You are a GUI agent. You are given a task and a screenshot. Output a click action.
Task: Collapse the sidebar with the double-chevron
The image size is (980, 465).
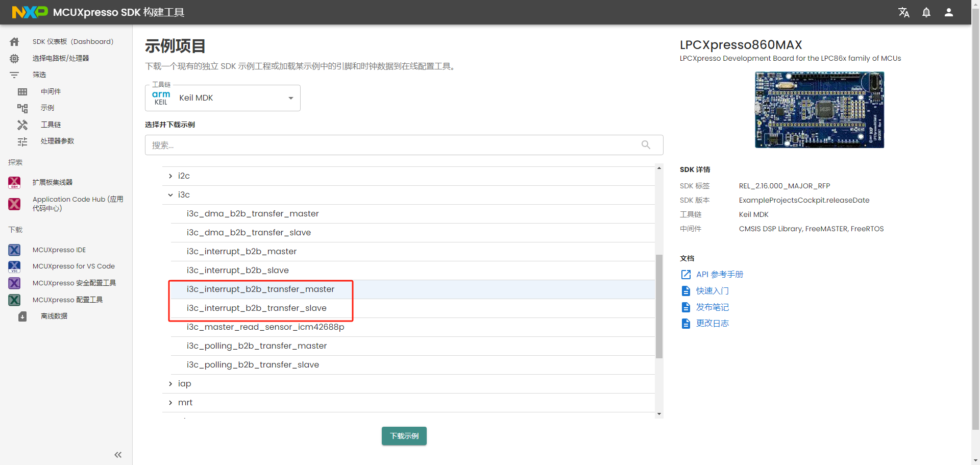pyautogui.click(x=118, y=455)
